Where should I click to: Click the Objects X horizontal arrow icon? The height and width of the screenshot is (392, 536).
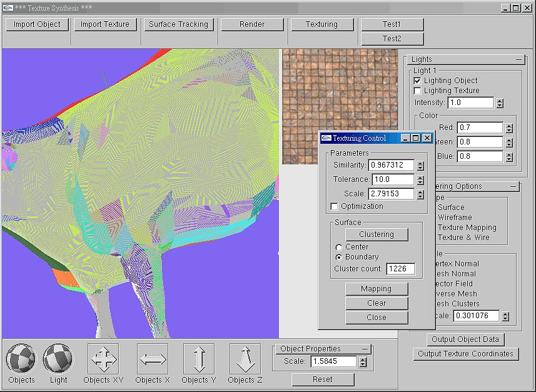click(x=152, y=358)
